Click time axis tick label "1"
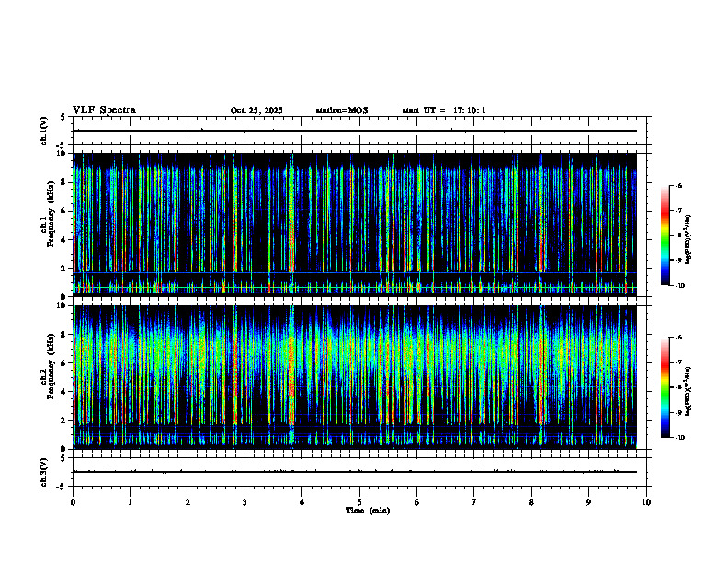The image size is (728, 563). click(x=130, y=502)
